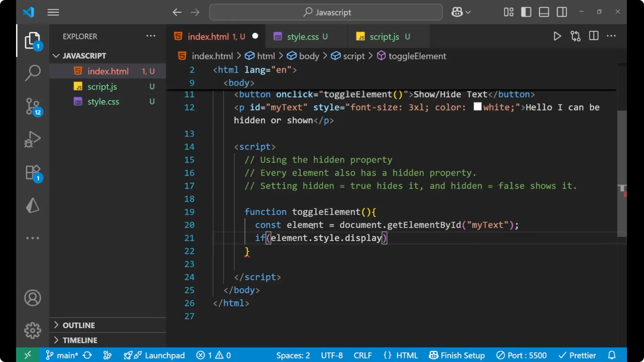Image resolution: width=644 pixels, height=362 pixels.
Task: Toggle the secondary sidebar
Action: pyautogui.click(x=562, y=12)
